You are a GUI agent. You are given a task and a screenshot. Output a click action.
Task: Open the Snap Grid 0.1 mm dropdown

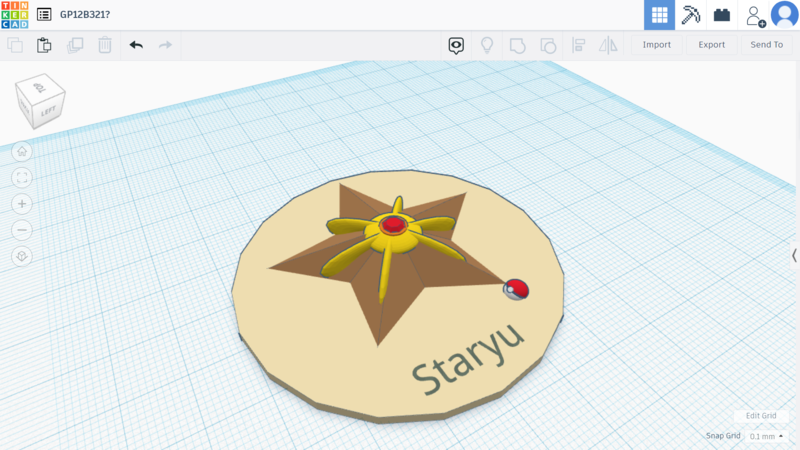tap(766, 436)
